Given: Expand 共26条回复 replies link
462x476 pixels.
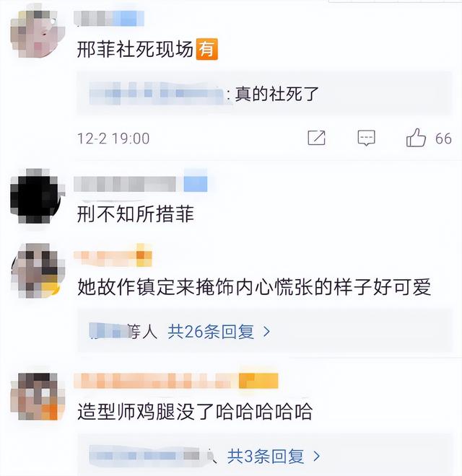Looking at the screenshot, I should [211, 332].
